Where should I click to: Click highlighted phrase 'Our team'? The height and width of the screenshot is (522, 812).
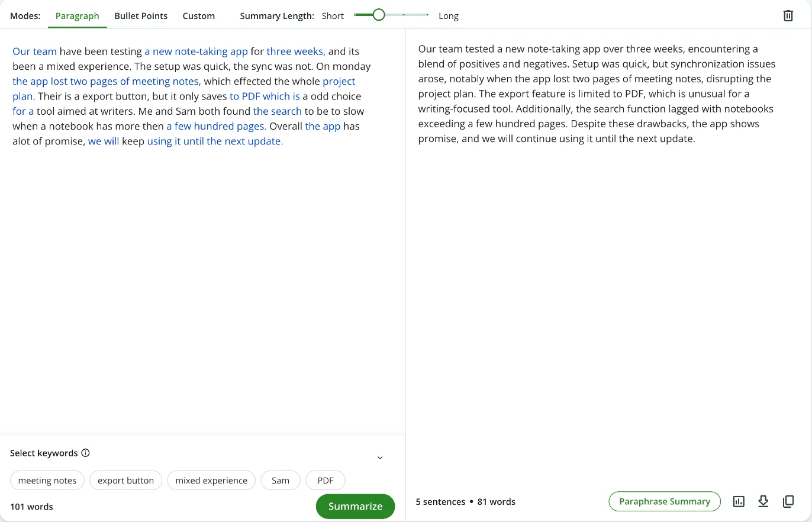(34, 51)
